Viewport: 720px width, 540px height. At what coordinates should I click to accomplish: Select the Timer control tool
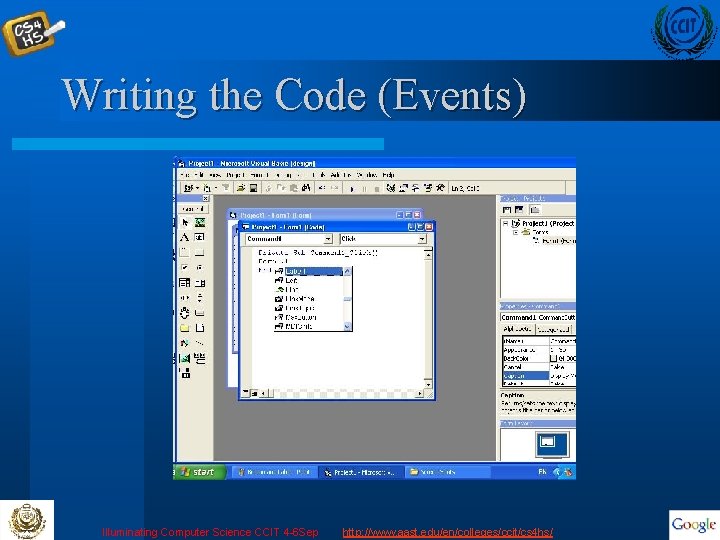pos(185,313)
